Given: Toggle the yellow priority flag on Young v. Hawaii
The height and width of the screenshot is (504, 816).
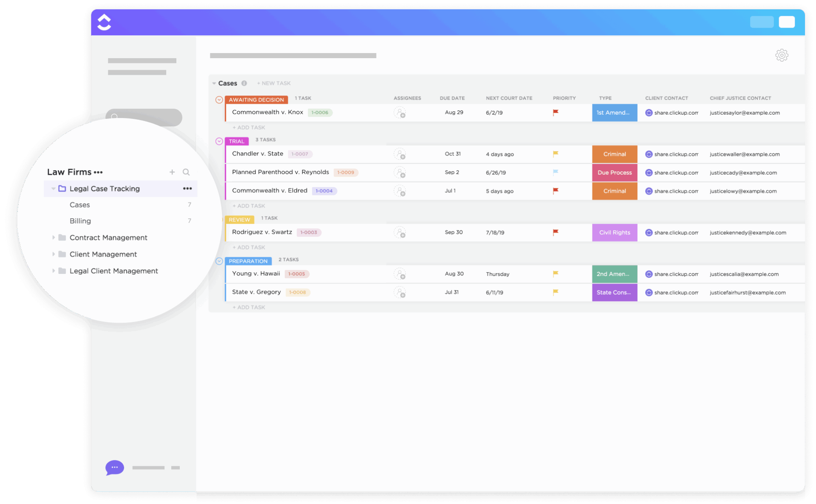Looking at the screenshot, I should coord(555,274).
